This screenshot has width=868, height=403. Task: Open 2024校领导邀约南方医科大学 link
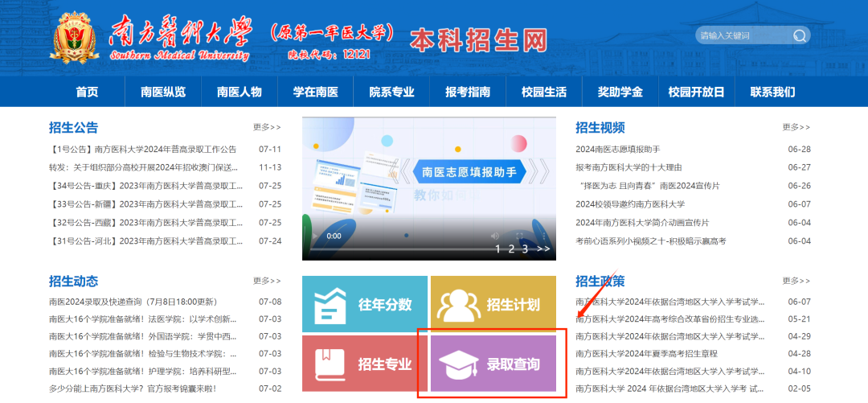630,204
